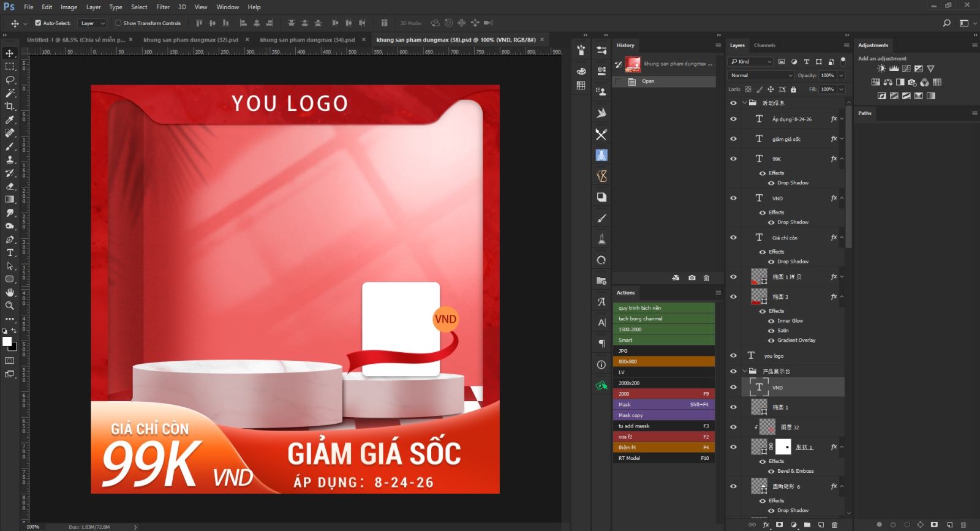Select the Eyedropper tool
This screenshot has width=980, height=531.
click(10, 120)
